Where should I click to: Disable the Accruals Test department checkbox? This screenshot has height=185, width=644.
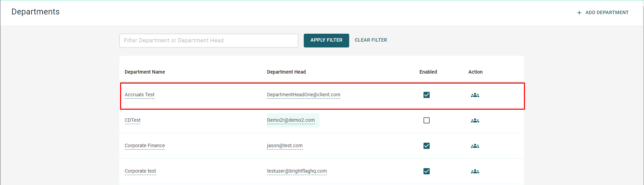tap(427, 95)
